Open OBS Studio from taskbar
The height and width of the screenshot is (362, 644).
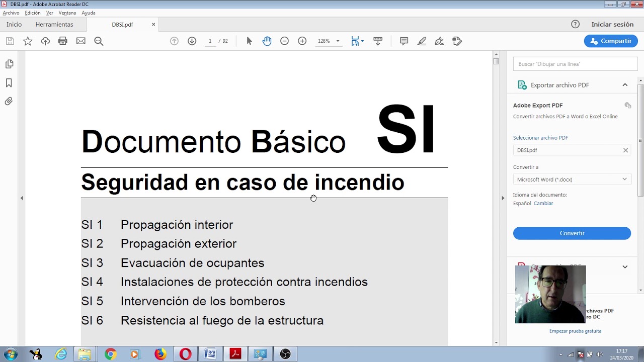pos(285,354)
